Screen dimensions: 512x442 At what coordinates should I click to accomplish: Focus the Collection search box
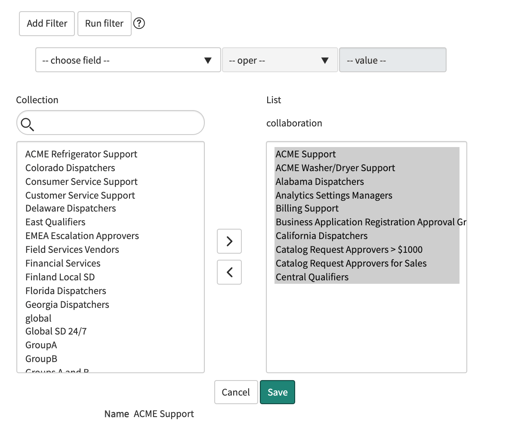110,123
